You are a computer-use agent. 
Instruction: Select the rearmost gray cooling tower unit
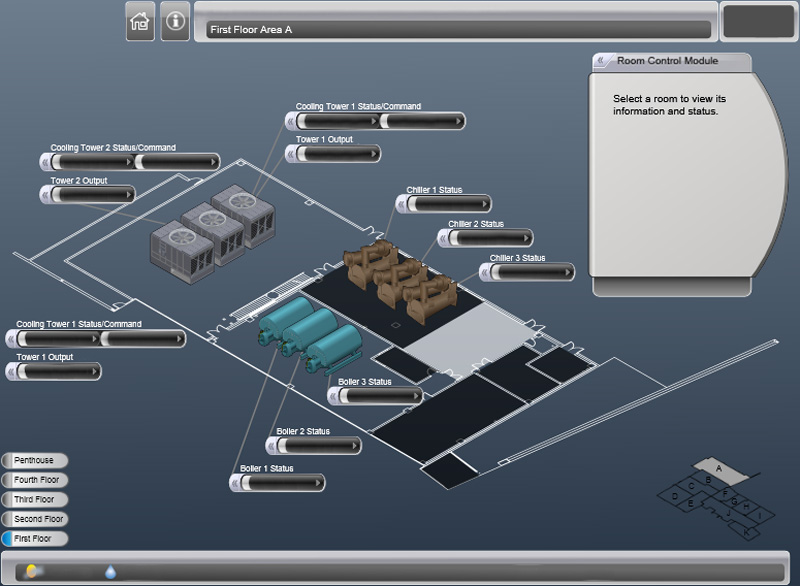245,215
